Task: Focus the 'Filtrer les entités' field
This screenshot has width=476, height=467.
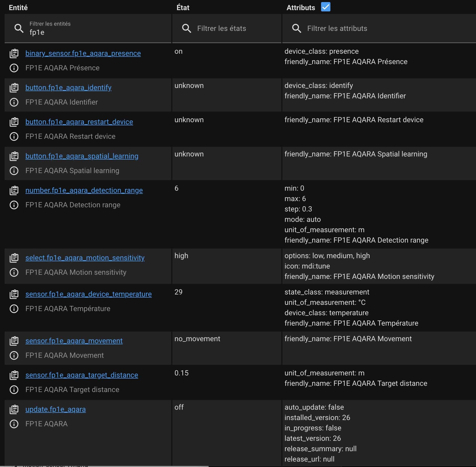Action: click(x=88, y=29)
